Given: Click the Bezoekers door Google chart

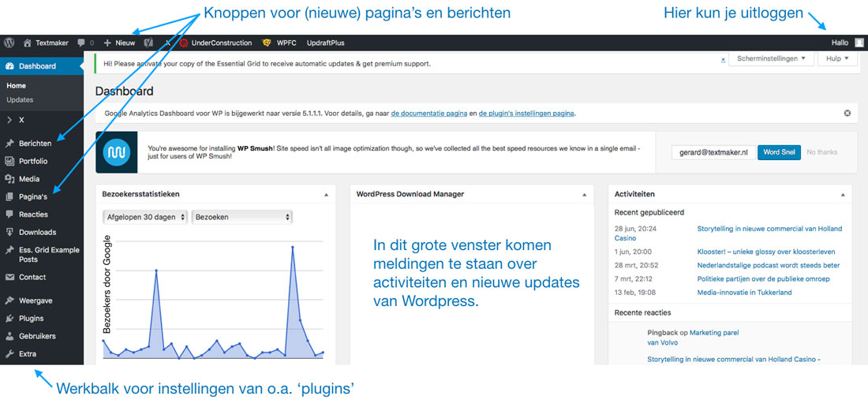Looking at the screenshot, I should click(212, 299).
